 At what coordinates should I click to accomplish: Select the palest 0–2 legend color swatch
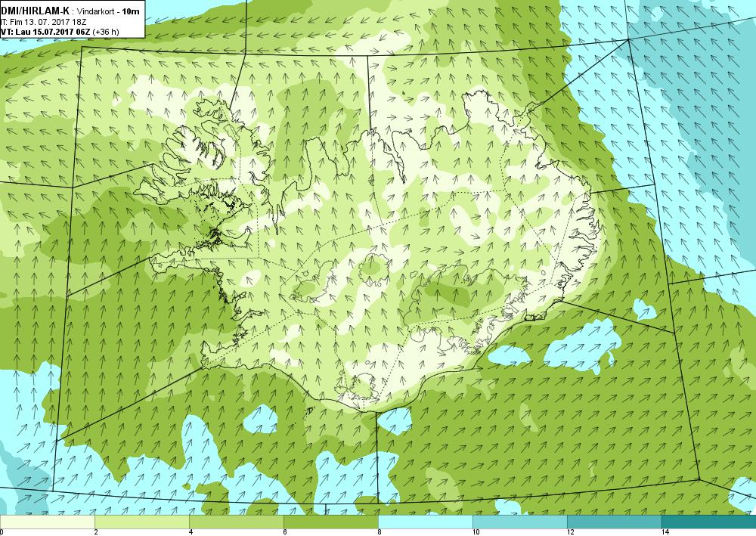pos(47,522)
